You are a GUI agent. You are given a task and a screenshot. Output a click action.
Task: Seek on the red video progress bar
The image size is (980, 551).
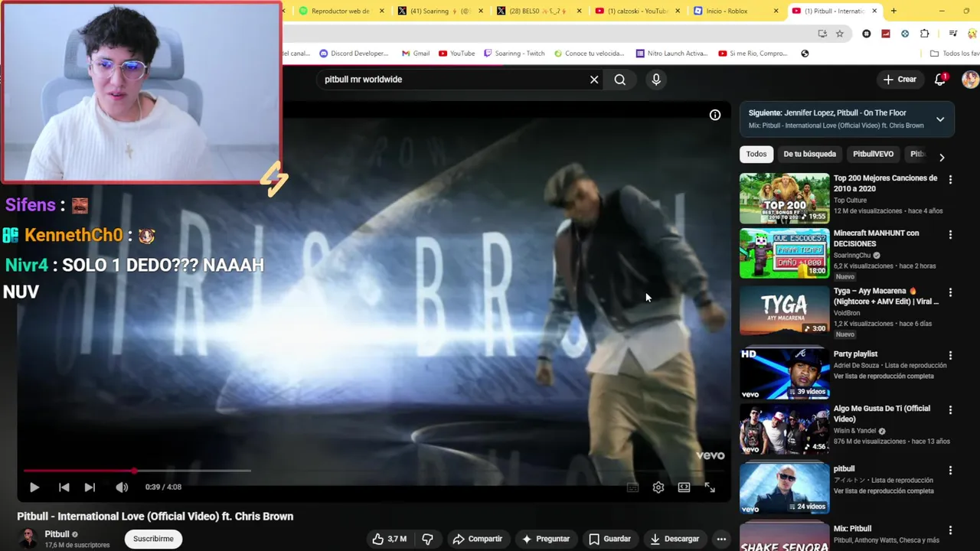136,471
